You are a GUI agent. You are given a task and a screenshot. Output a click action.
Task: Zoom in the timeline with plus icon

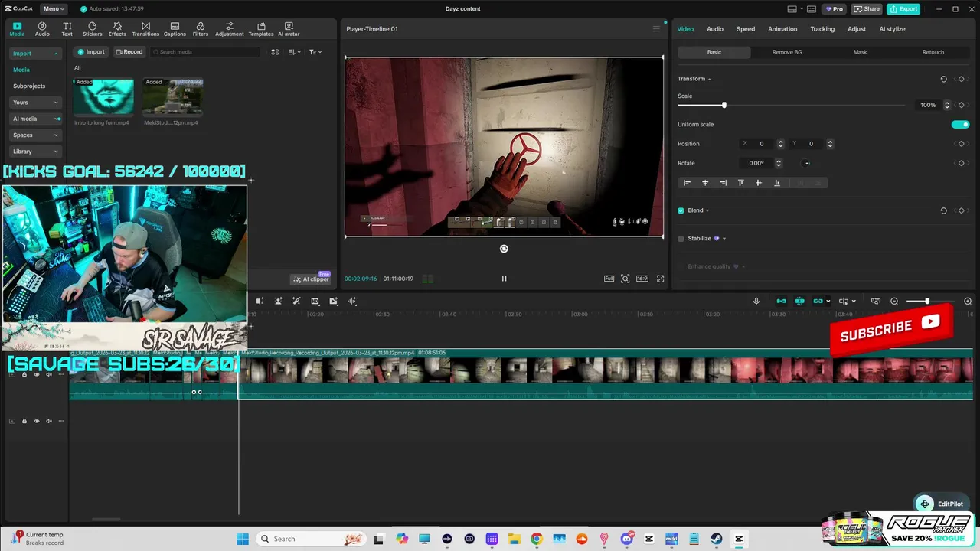(x=968, y=302)
